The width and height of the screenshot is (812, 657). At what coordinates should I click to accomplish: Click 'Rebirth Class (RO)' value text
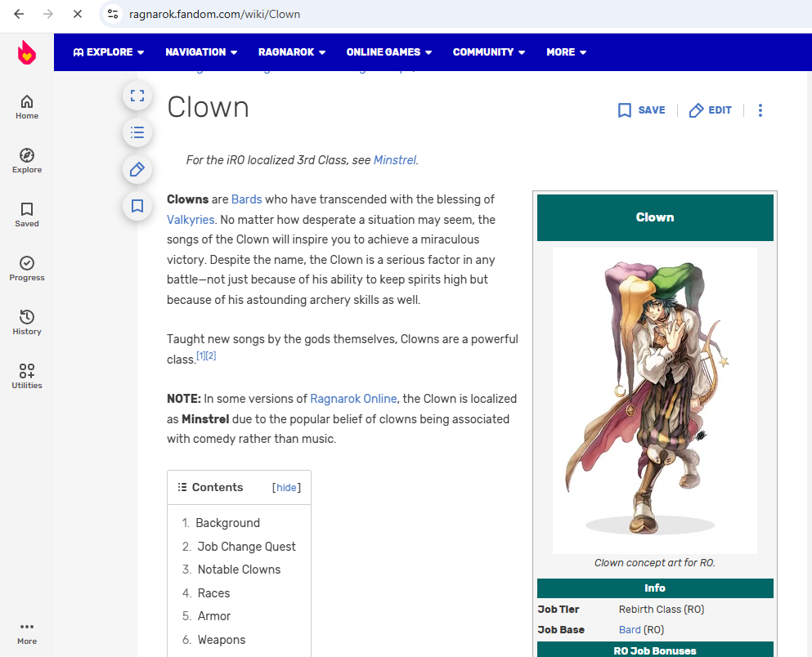662,610
